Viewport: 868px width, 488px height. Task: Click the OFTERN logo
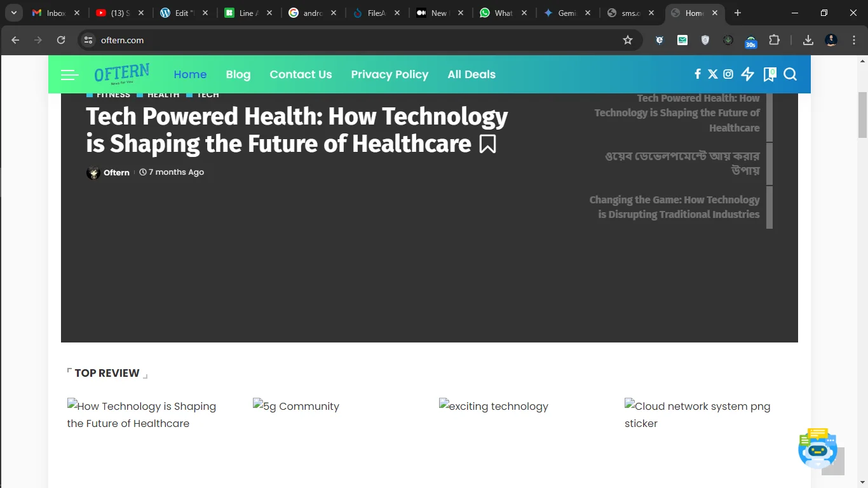click(x=121, y=74)
